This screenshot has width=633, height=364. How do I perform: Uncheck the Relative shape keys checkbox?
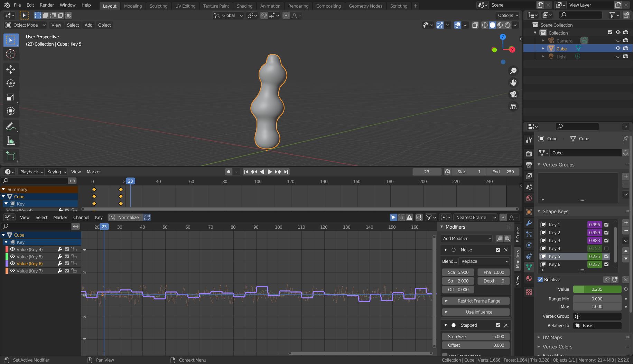coord(540,279)
